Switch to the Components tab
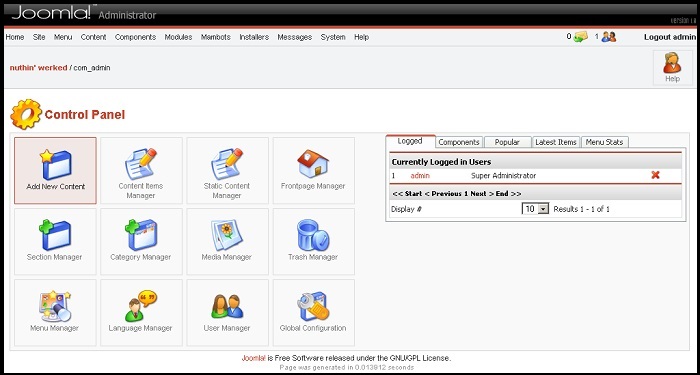 click(459, 142)
